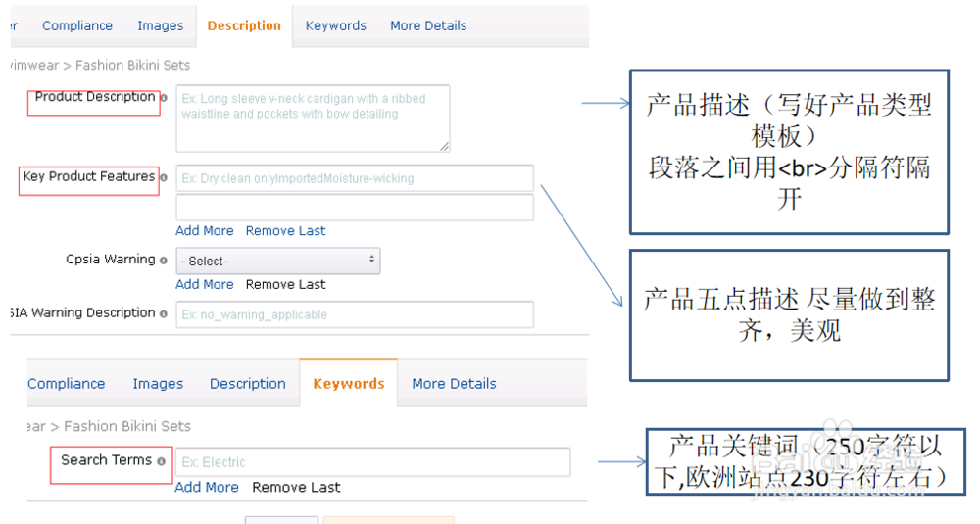Image resolution: width=980 pixels, height=524 pixels.
Task: Click the Product Description textarea resize grip
Action: point(444,146)
